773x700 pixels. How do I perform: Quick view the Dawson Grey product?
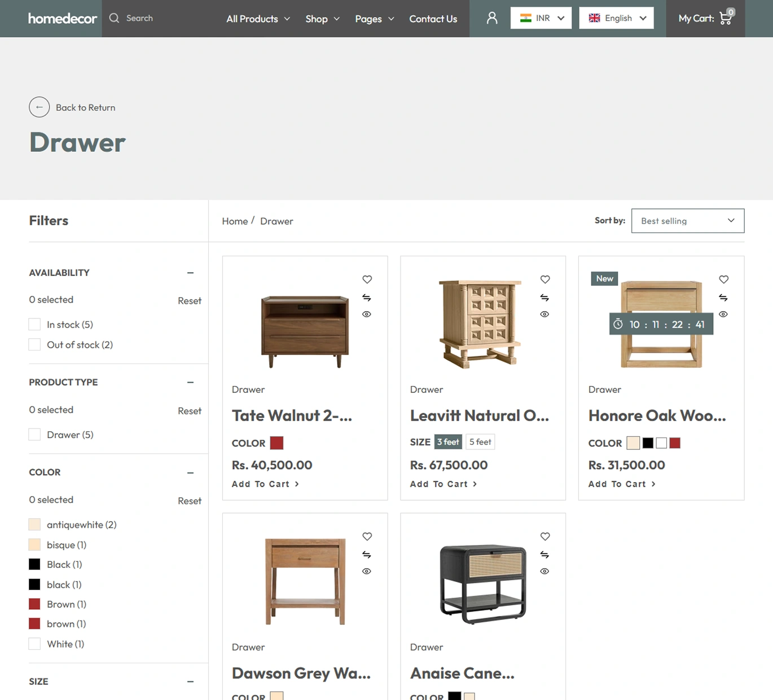[367, 571]
